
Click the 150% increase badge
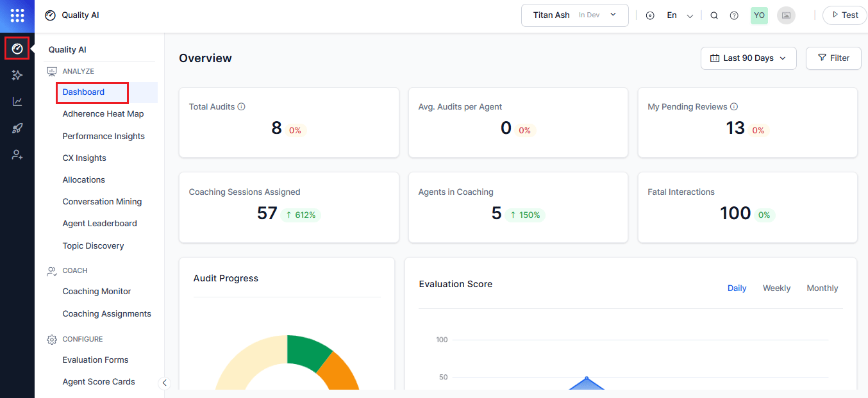tap(525, 215)
